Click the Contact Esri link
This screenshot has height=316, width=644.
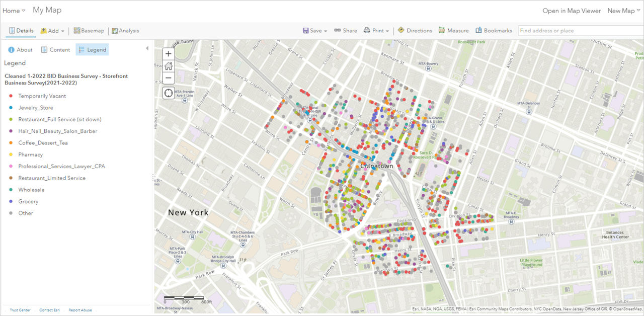(49, 310)
